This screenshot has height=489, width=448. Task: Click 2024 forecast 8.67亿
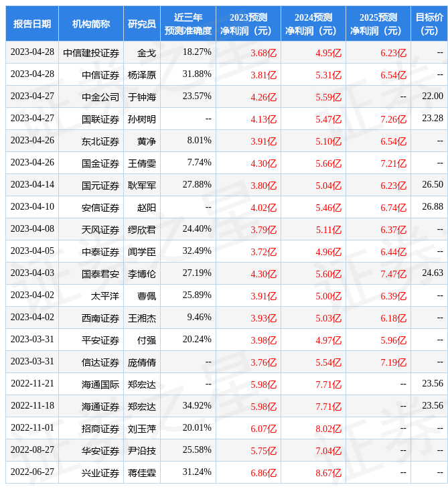pyautogui.click(x=329, y=474)
